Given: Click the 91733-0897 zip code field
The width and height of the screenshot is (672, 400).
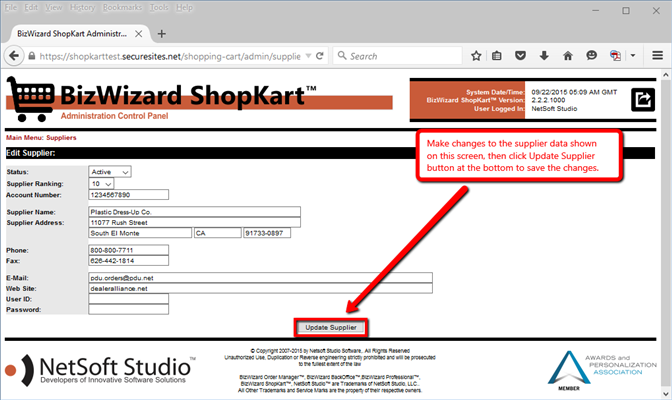Looking at the screenshot, I should click(x=267, y=233).
